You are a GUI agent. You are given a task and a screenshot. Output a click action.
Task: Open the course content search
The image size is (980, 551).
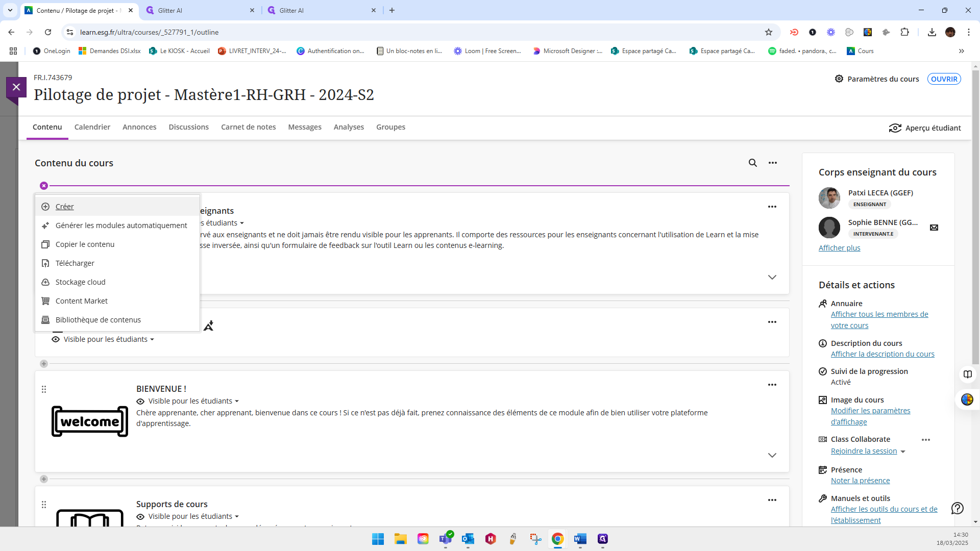(x=753, y=163)
